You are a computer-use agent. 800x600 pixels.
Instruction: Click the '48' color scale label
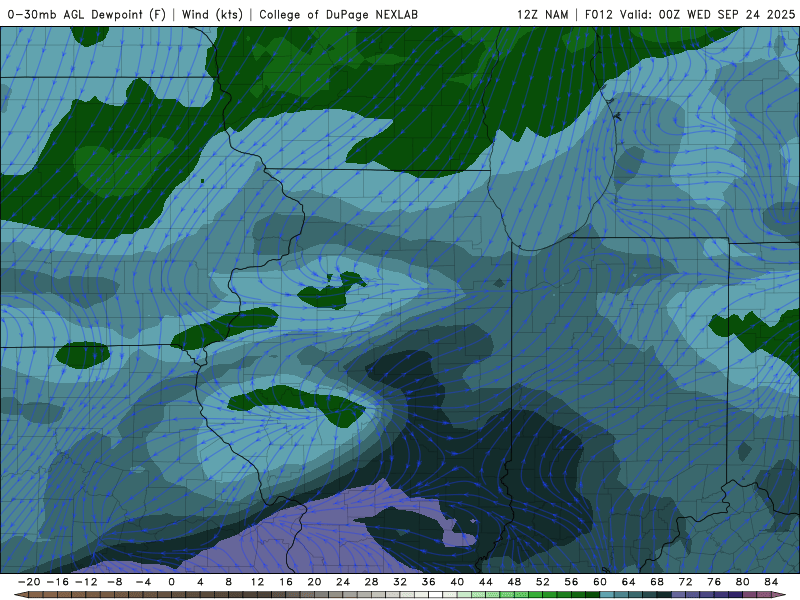(514, 582)
